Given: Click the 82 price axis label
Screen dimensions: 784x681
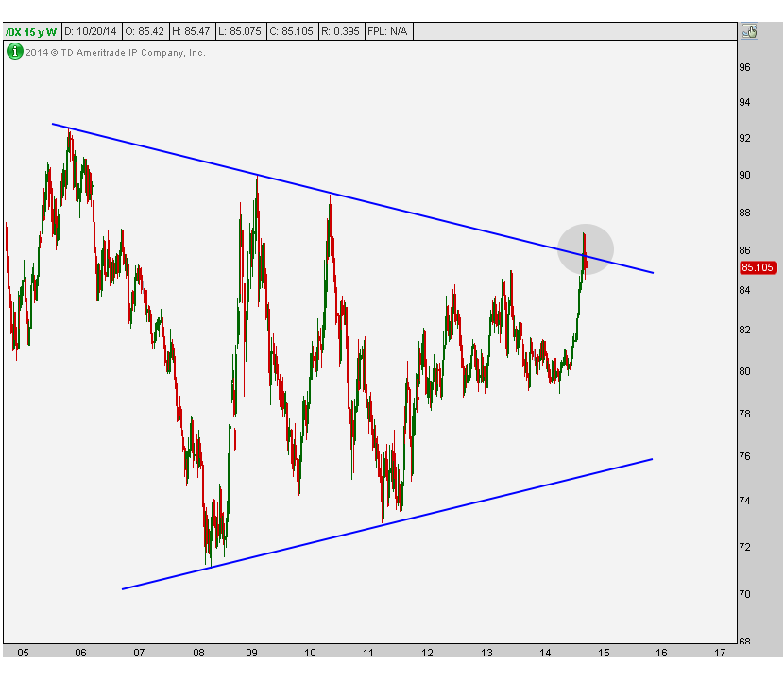Looking at the screenshot, I should 745,330.
